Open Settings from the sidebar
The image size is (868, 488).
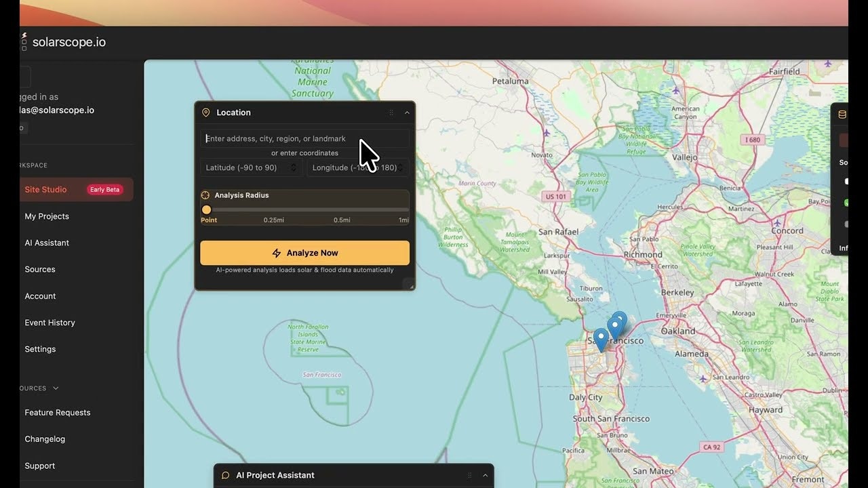point(40,348)
